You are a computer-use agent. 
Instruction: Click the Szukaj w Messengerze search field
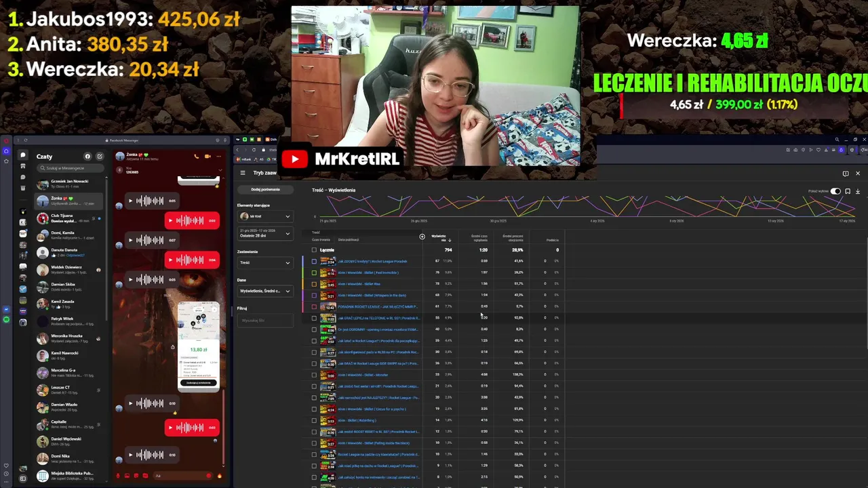click(69, 168)
